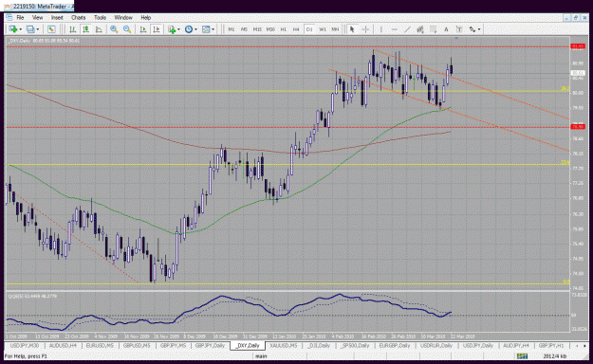Select the M1 timeframe button
This screenshot has width=593, height=364.
click(x=232, y=29)
